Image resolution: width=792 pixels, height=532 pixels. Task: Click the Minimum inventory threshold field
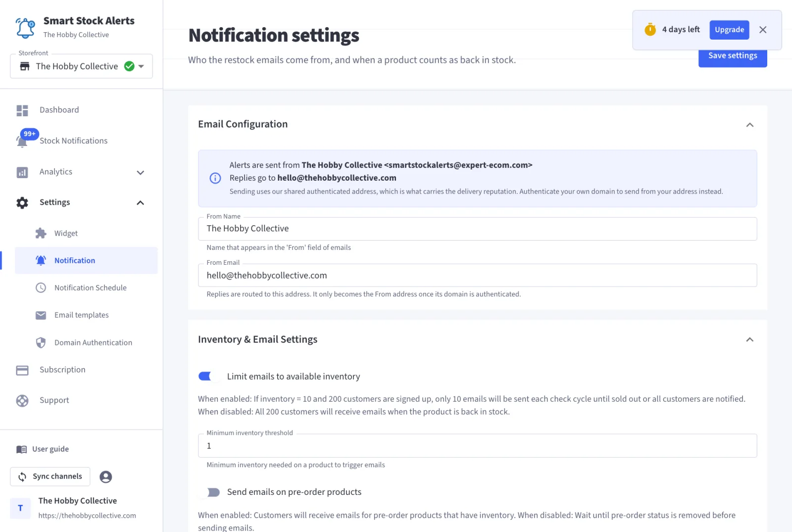[477, 446]
